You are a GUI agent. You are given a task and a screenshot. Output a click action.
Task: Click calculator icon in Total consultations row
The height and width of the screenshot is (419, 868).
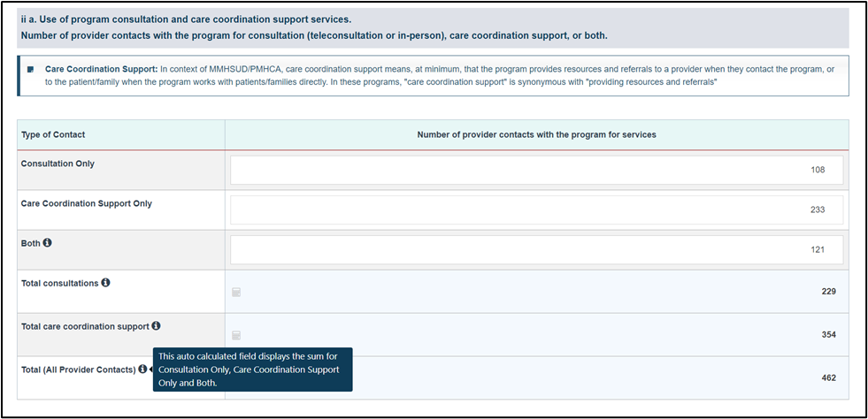(x=236, y=293)
